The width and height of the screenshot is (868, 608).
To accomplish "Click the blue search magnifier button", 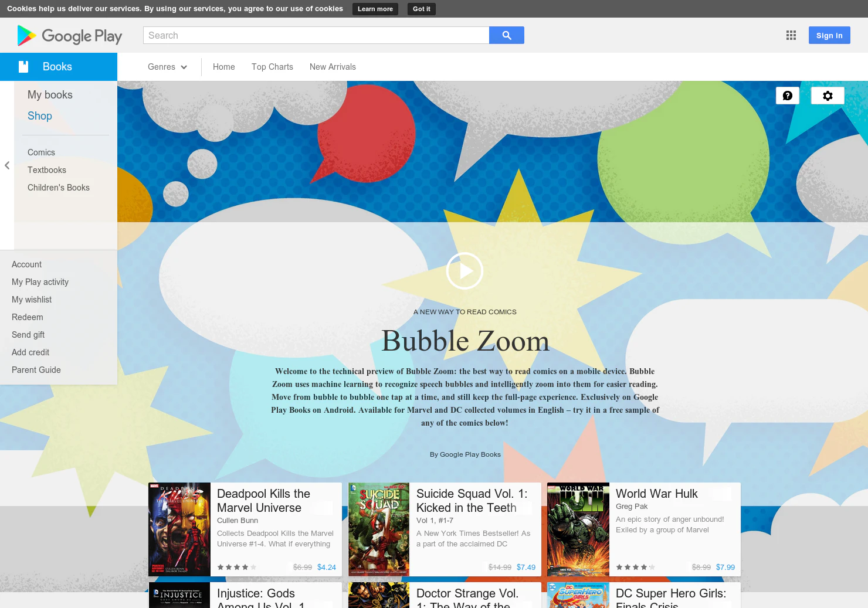I will tap(507, 35).
